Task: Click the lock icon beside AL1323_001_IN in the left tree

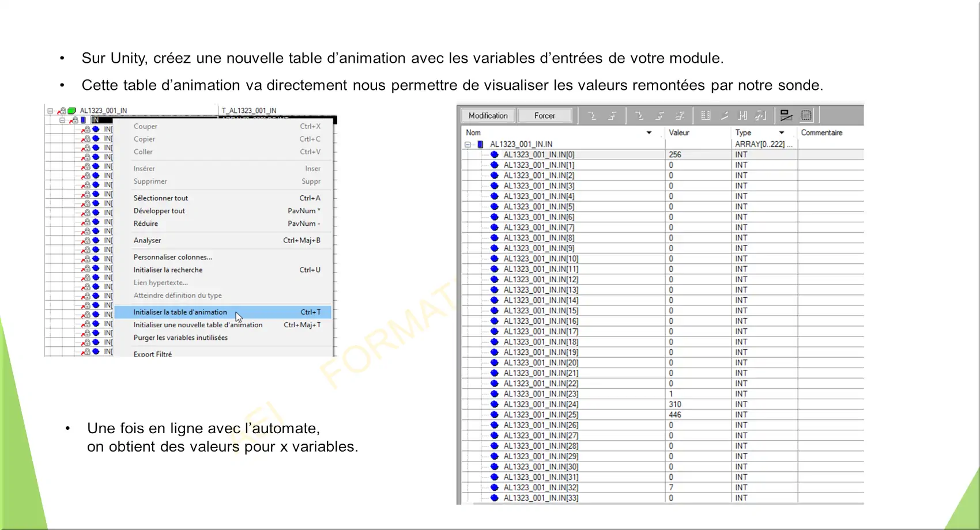Action: pos(61,111)
